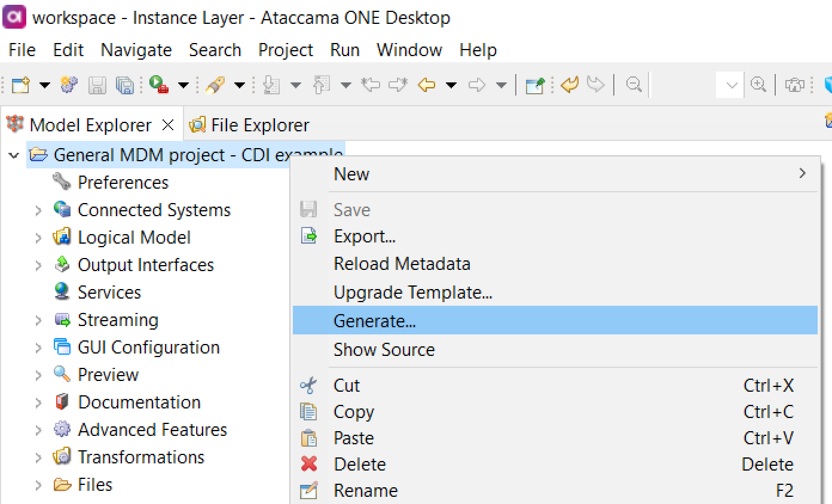Click the gears icon in the toolbar
832x504 pixels.
pos(69,85)
